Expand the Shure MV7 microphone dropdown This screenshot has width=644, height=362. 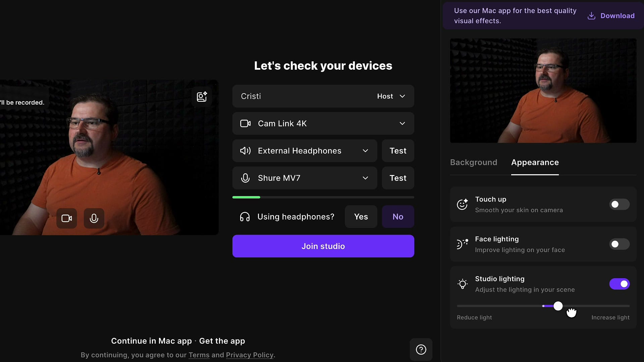(365, 178)
